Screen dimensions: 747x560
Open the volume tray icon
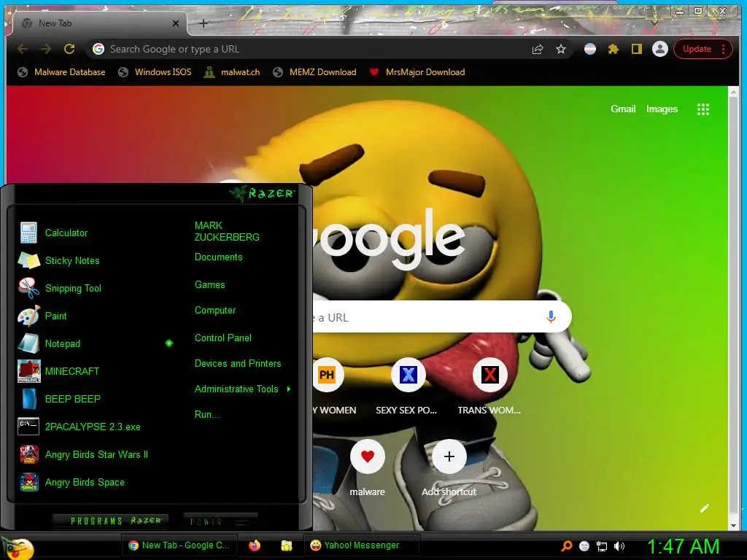(619, 546)
